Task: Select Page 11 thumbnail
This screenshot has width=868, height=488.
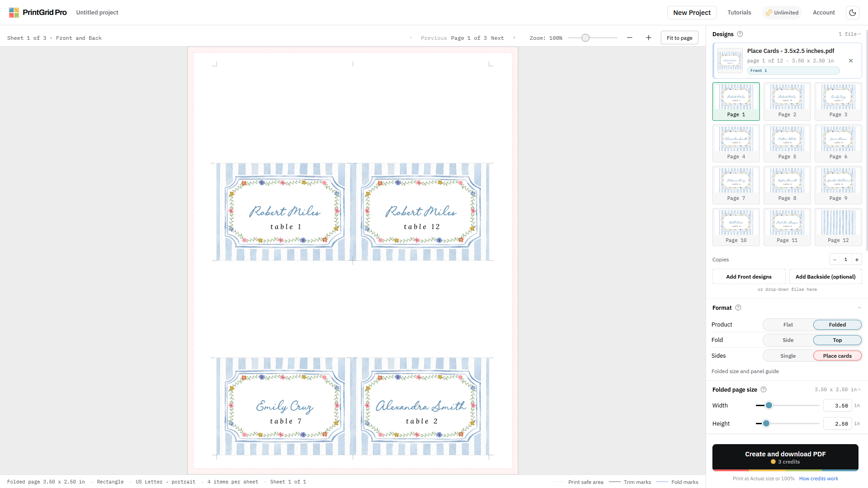Action: [787, 227]
